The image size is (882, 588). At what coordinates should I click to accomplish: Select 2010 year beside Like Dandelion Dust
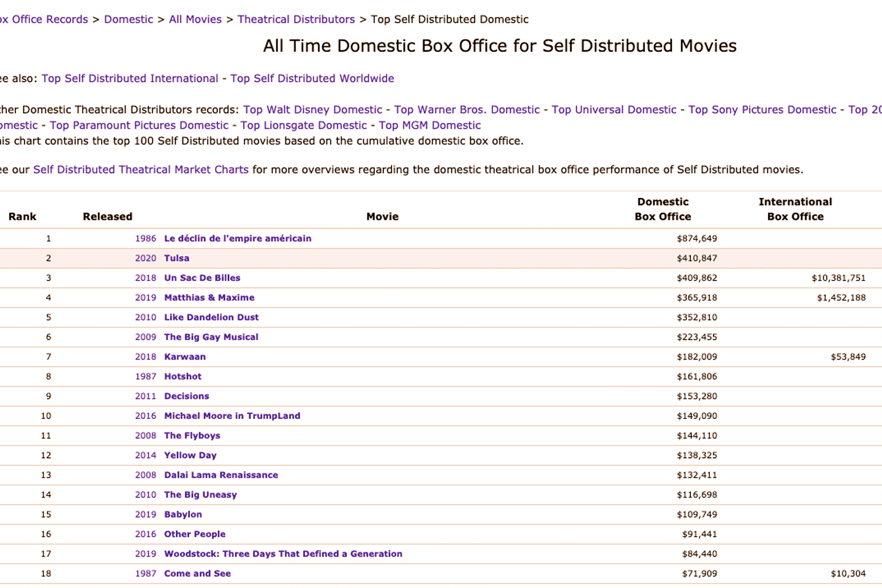[x=146, y=317]
